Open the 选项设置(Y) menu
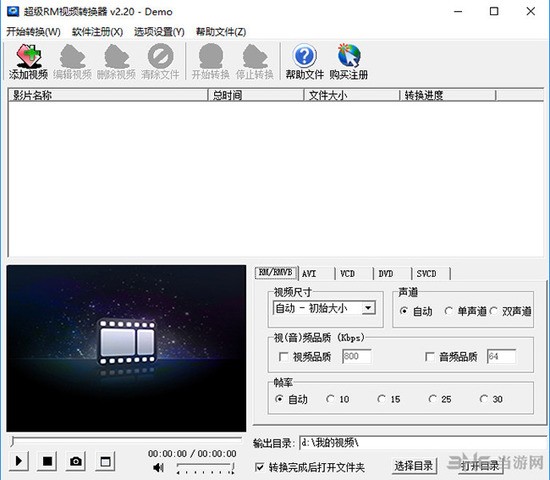550x480 pixels. coord(159,32)
